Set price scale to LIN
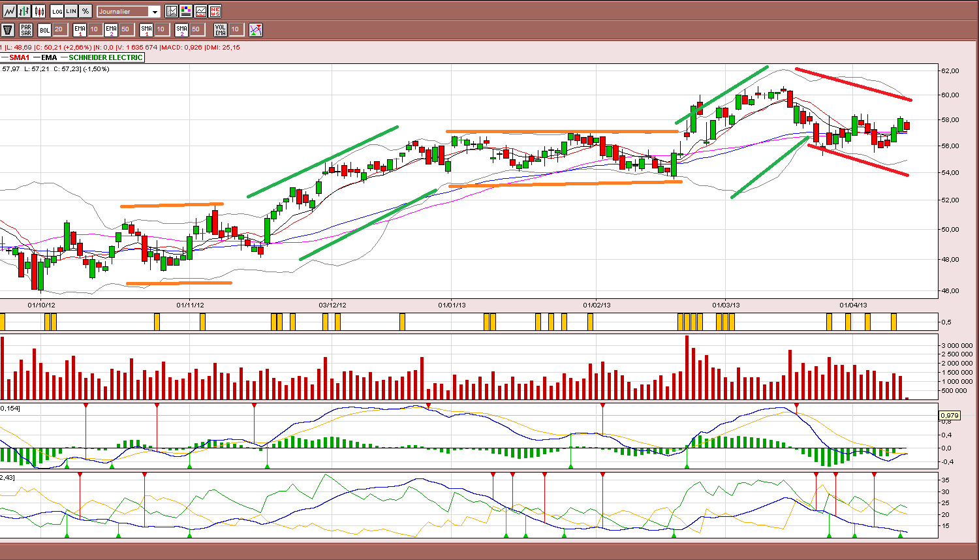This screenshot has height=560, width=979. point(71,11)
